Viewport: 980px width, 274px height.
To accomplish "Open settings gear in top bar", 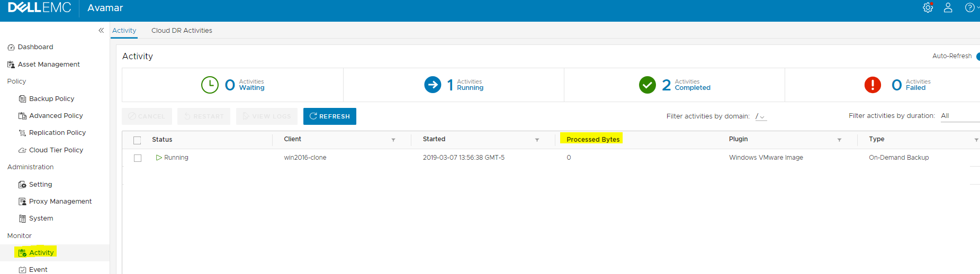I will click(928, 8).
